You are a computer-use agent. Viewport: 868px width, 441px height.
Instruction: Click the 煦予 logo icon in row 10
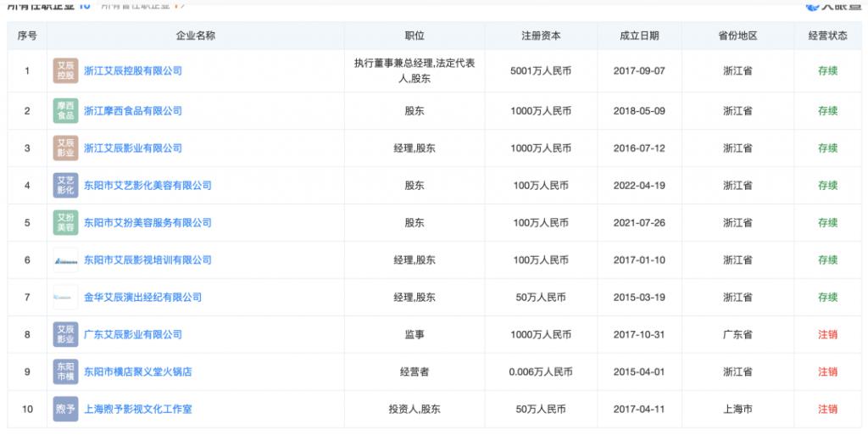[x=65, y=410]
